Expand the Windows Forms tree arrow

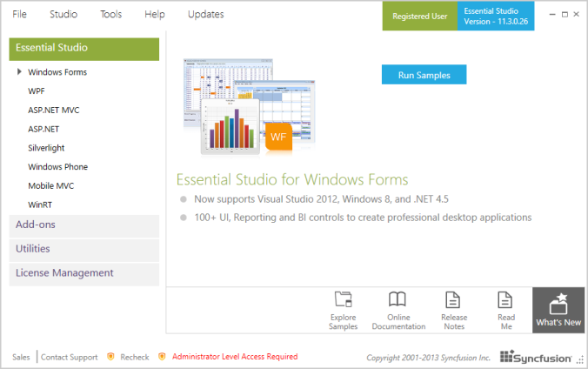tap(19, 71)
